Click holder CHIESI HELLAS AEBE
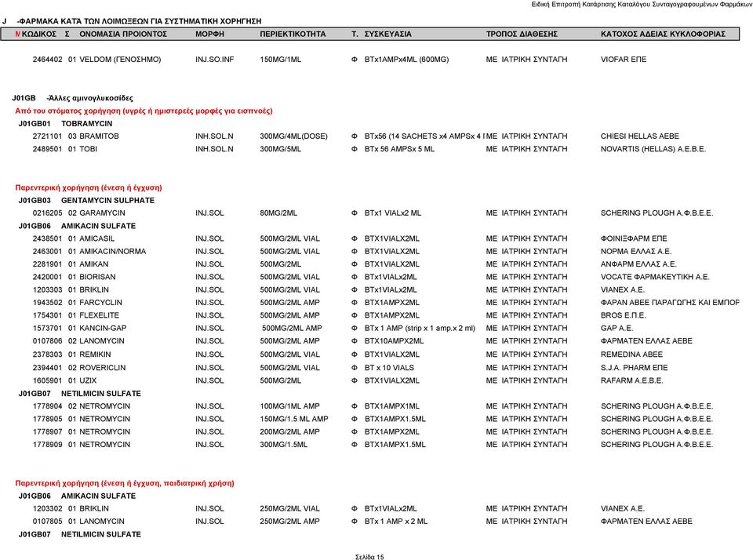The height and width of the screenshot is (560, 753). tap(640, 136)
